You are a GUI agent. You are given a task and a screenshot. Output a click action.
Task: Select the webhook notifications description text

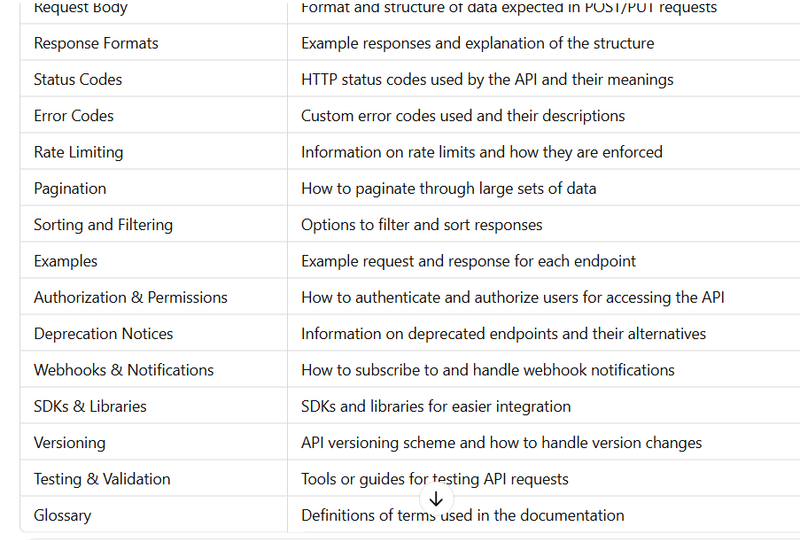(488, 370)
